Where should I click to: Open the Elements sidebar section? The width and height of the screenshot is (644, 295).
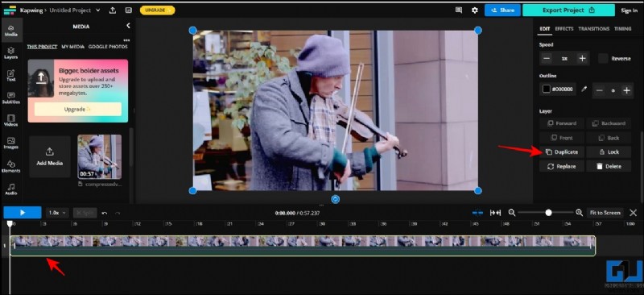click(11, 166)
